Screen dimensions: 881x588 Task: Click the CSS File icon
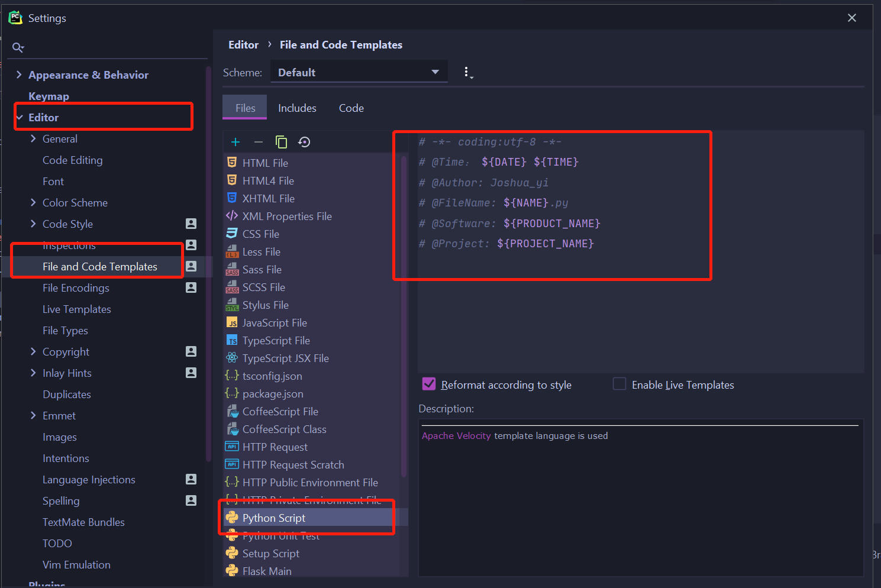click(x=232, y=234)
